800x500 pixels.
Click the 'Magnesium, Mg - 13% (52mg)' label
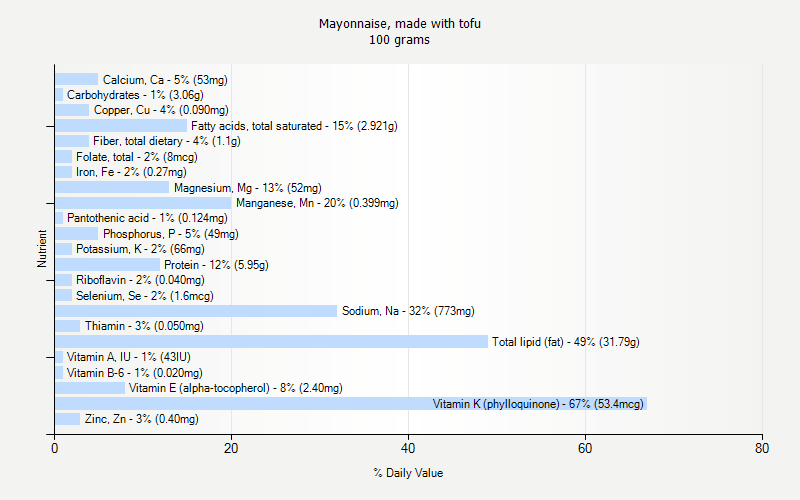pyautogui.click(x=248, y=188)
